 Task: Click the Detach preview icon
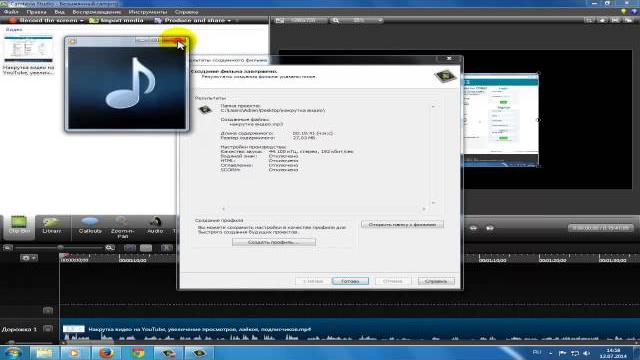click(x=629, y=20)
